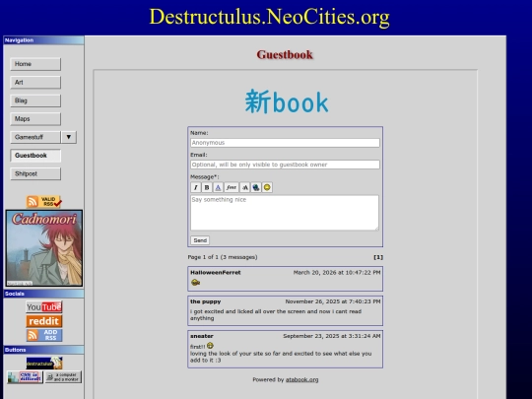This screenshot has height=399, width=532.
Task: Open the Blog navigation item
Action: [x=35, y=100]
